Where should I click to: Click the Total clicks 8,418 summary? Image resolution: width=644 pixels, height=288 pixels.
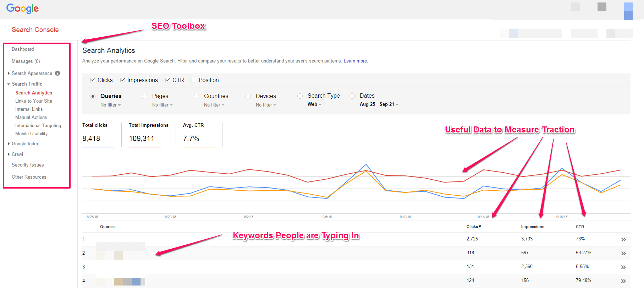(98, 134)
